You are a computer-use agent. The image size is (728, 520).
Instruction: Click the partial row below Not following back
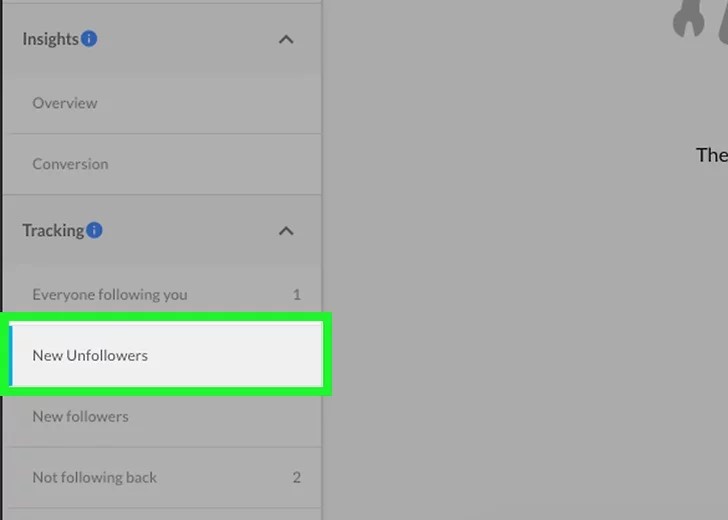click(162, 514)
